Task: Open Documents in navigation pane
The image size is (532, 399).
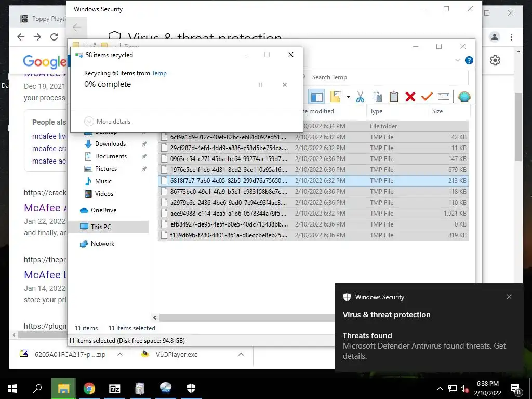Action: pos(111,156)
